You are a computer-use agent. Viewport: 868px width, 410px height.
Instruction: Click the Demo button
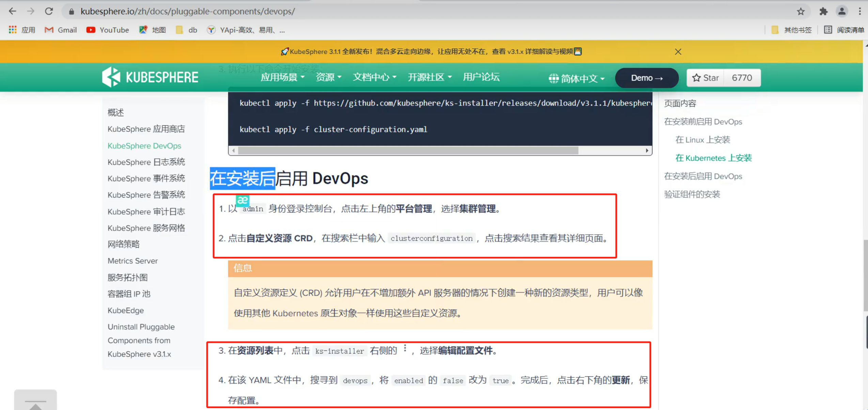pos(647,78)
